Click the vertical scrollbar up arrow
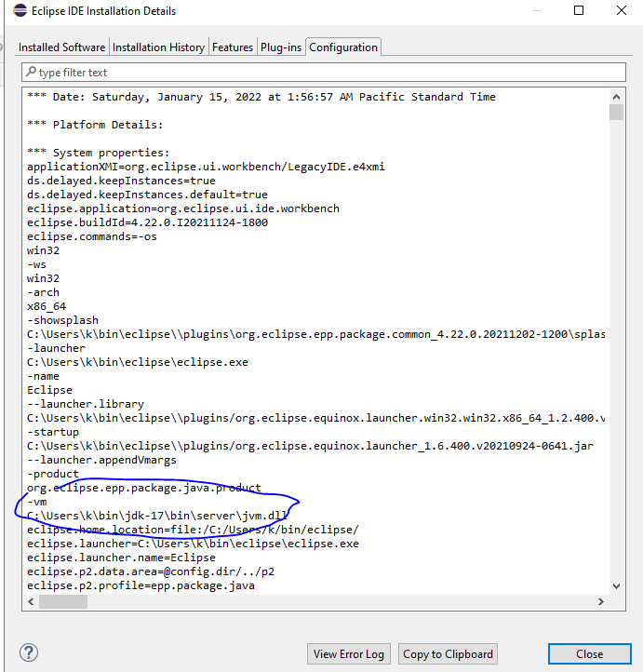 pyautogui.click(x=616, y=97)
